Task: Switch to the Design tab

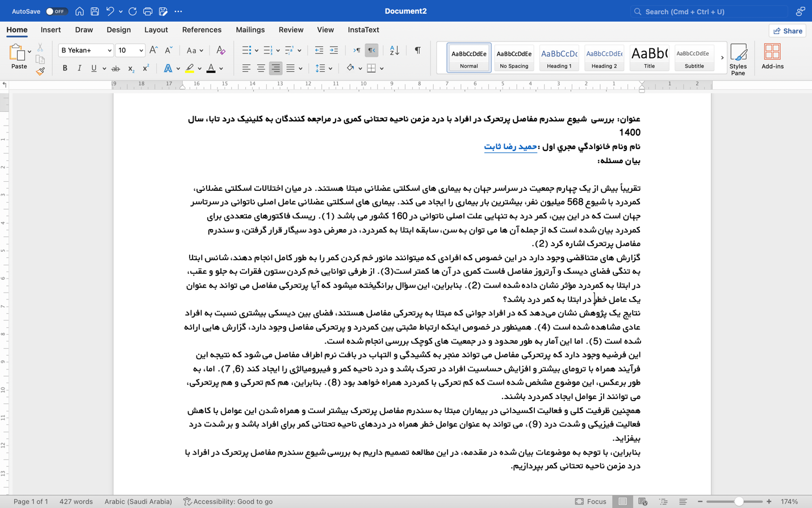Action: 119,30
